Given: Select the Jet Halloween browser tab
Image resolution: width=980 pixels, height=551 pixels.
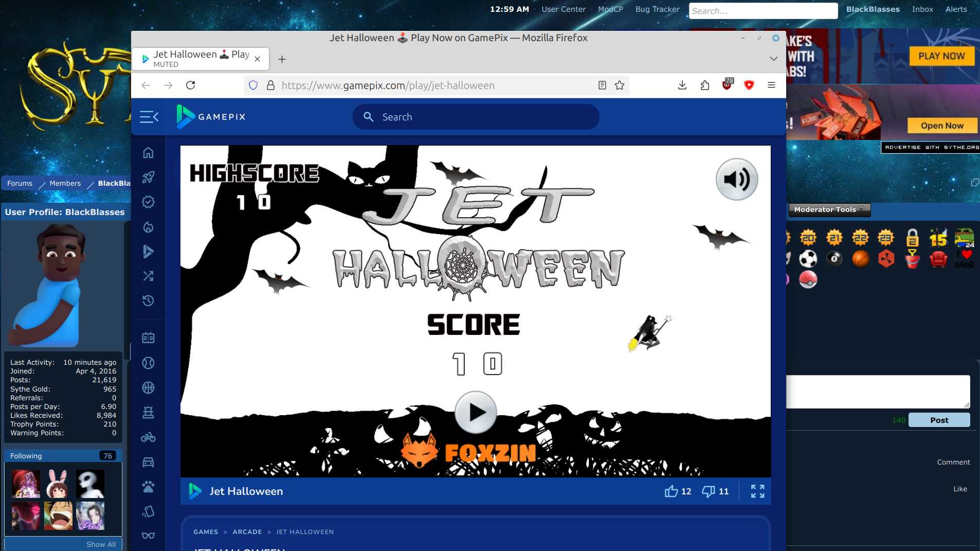Looking at the screenshot, I should pyautogui.click(x=201, y=59).
